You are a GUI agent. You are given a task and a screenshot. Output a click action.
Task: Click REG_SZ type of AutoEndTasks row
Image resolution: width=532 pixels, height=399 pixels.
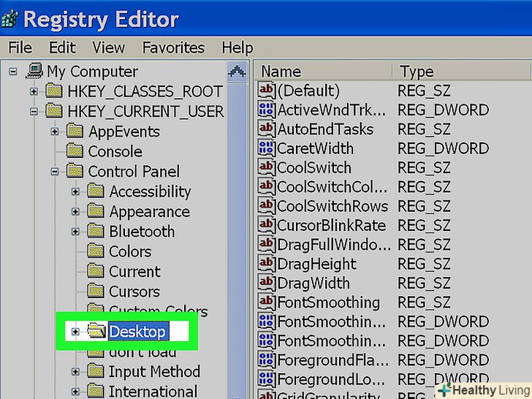(x=424, y=129)
